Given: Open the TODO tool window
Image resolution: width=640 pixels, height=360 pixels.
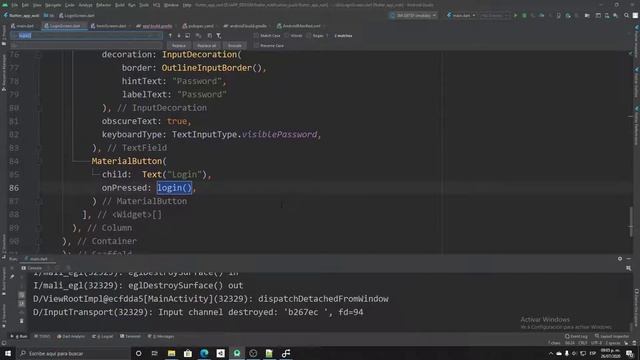Looking at the screenshot, I should (42, 336).
